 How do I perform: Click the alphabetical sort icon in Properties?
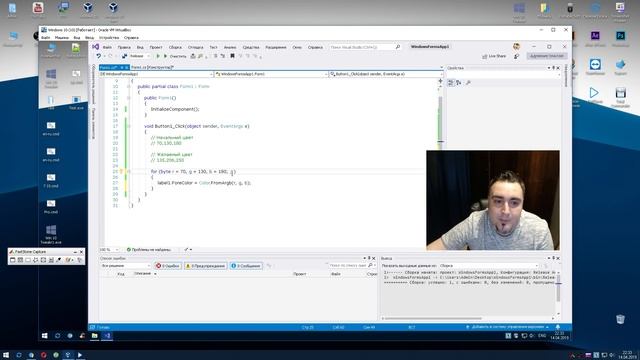(459, 83)
